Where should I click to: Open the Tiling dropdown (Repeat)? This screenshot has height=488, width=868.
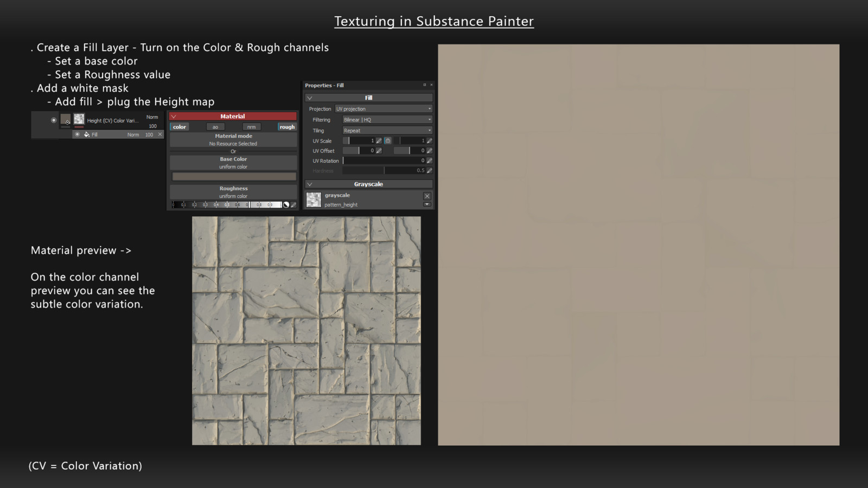click(x=387, y=130)
